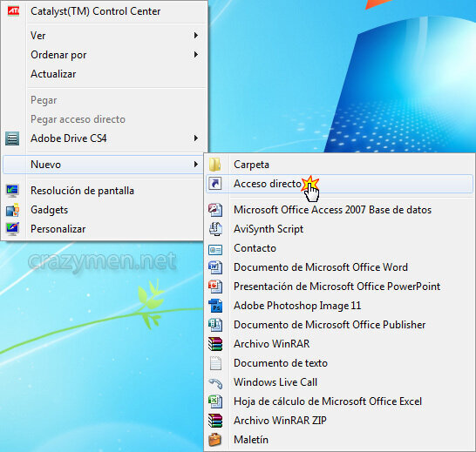Create a new AviSynth Script

(x=339, y=229)
